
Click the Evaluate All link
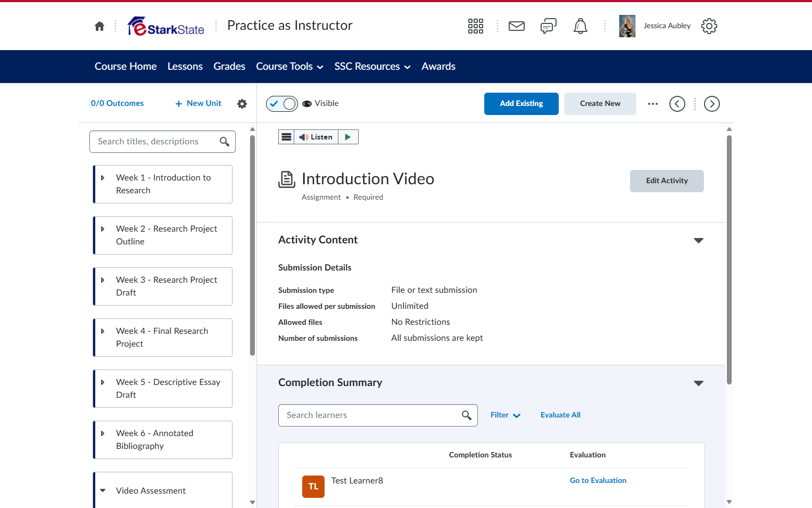pos(560,415)
